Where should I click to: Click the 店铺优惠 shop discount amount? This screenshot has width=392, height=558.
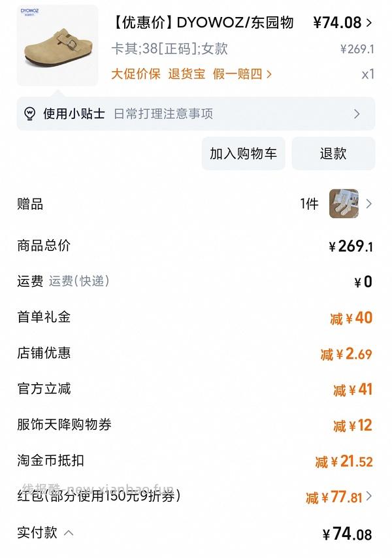[x=354, y=353]
